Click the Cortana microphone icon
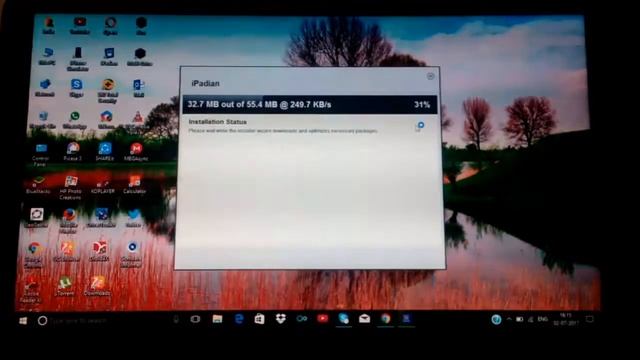 tap(176, 320)
